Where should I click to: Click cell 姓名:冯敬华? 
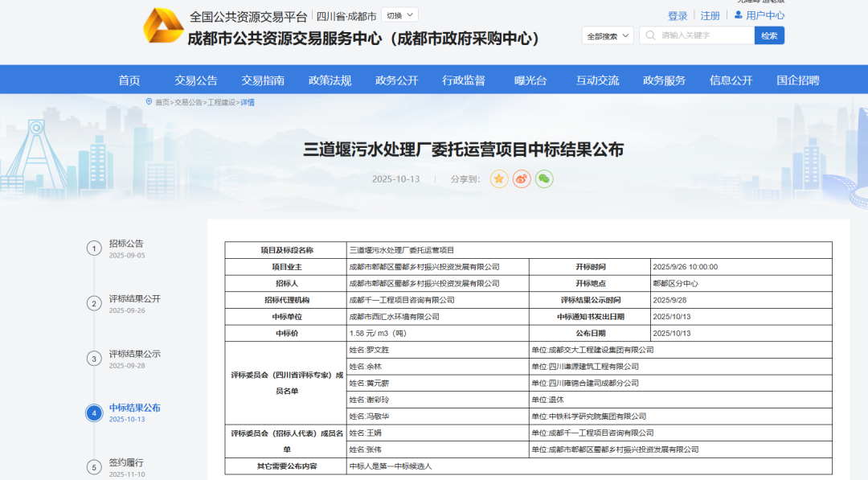click(437, 416)
